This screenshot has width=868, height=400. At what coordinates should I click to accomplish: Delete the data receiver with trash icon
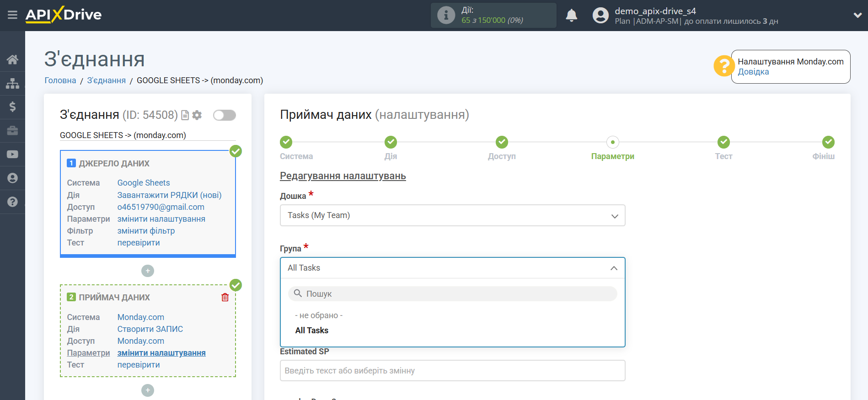point(225,297)
